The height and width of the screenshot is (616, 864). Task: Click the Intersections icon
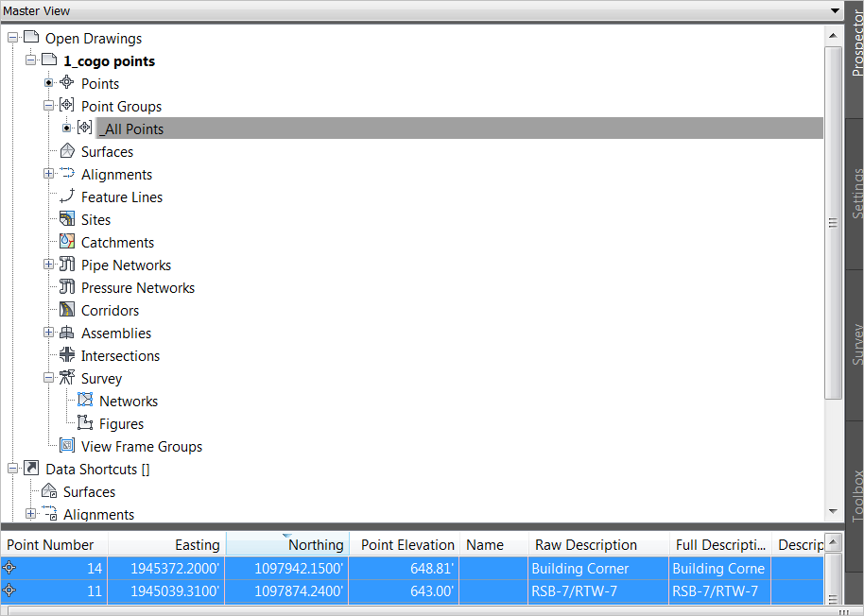point(64,355)
